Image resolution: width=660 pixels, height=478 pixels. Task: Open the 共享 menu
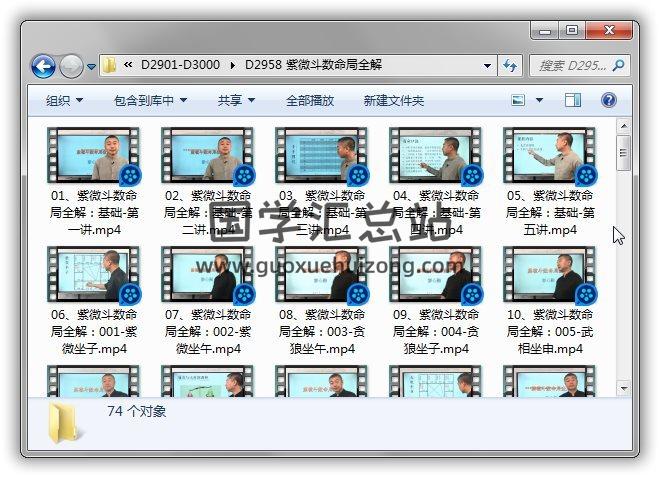point(236,100)
